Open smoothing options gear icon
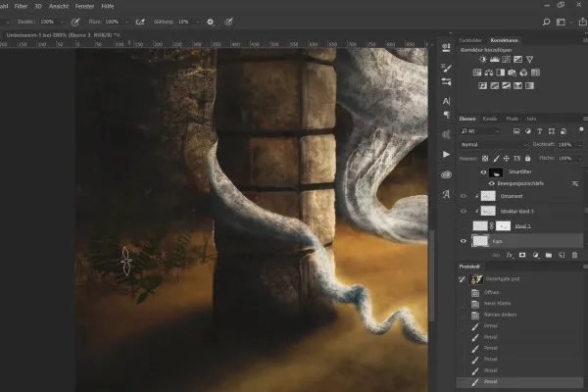Viewport: 588px width, 392px height. click(210, 23)
